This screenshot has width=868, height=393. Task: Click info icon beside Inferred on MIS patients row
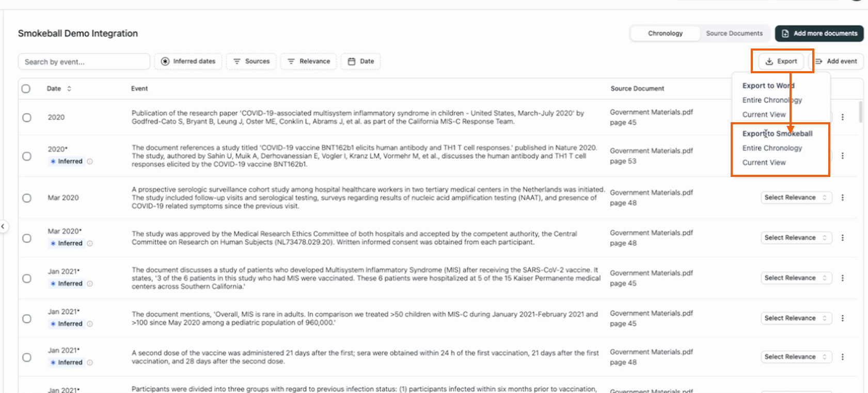tap(90, 284)
